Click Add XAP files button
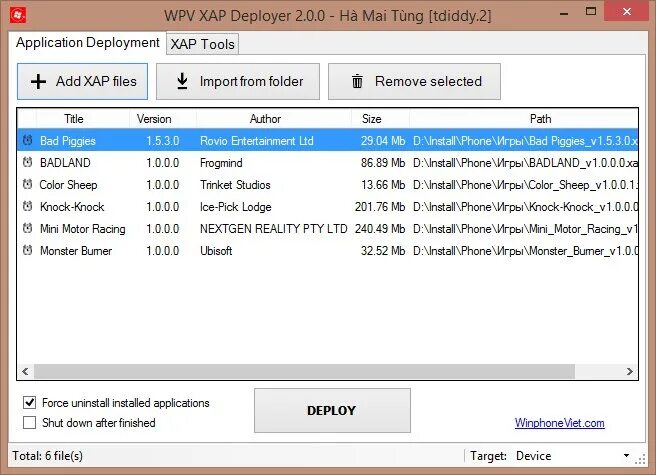Screen dimensions: 656x475 [x=82, y=82]
